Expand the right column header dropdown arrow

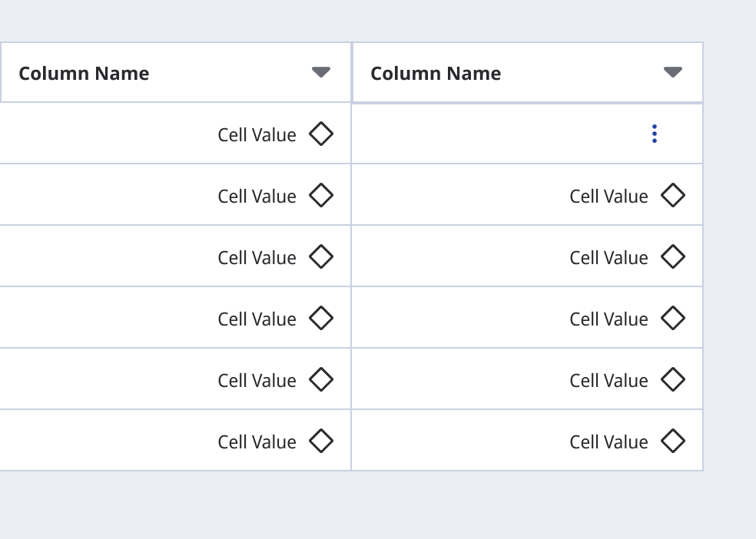pos(672,72)
